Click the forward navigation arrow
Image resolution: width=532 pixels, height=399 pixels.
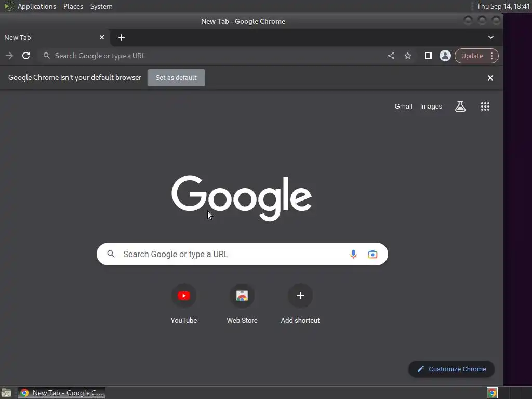[x=9, y=56]
